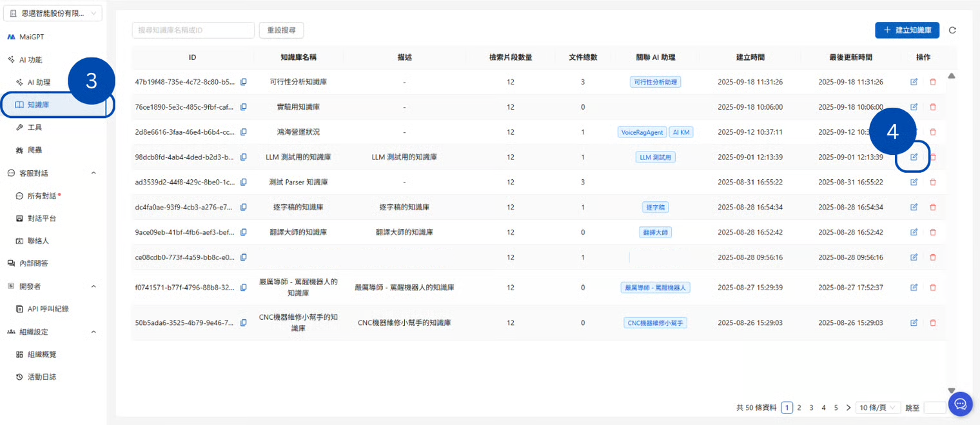Edit the 翻譯大師的知識庫 entry

914,232
